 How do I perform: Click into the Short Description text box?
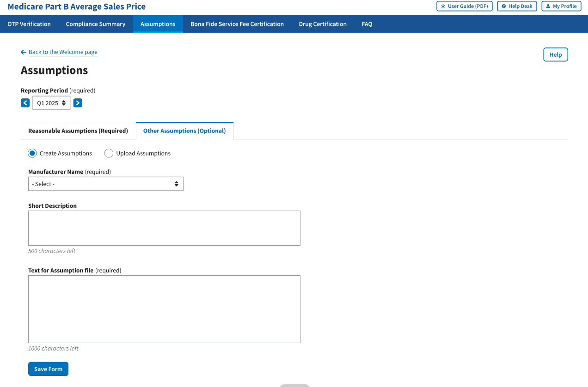click(x=164, y=228)
